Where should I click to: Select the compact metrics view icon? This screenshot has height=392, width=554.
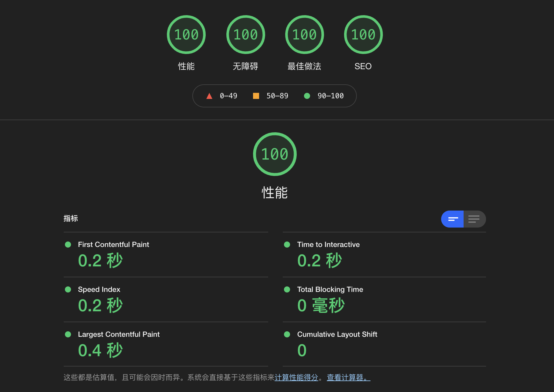pyautogui.click(x=453, y=219)
